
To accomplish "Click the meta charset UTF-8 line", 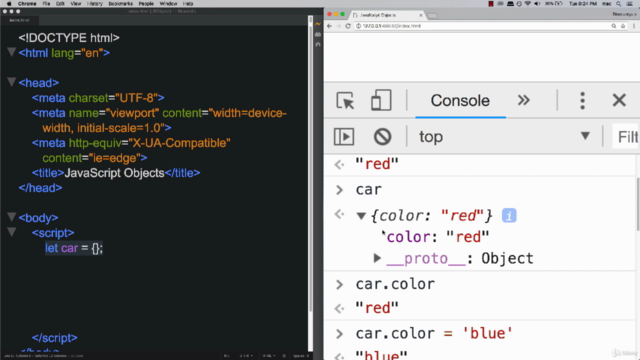I will point(98,98).
